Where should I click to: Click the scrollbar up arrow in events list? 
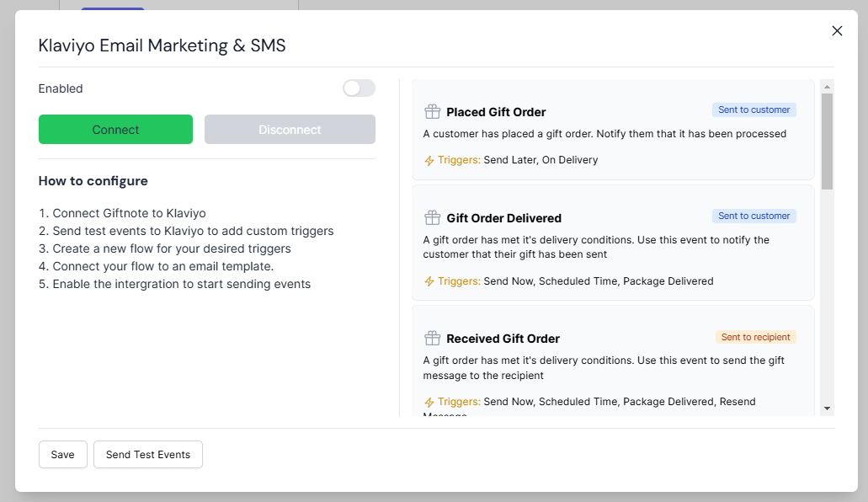point(827,87)
